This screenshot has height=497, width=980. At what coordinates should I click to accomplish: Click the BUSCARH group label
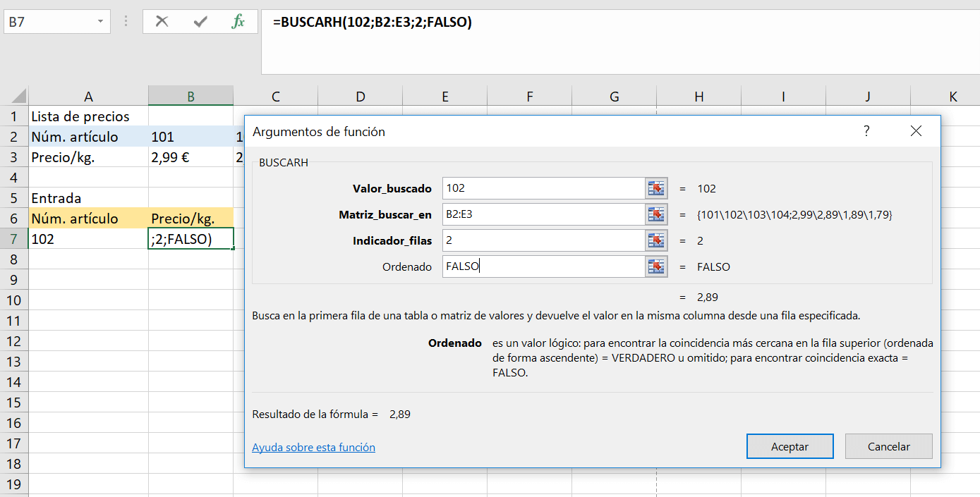point(284,162)
